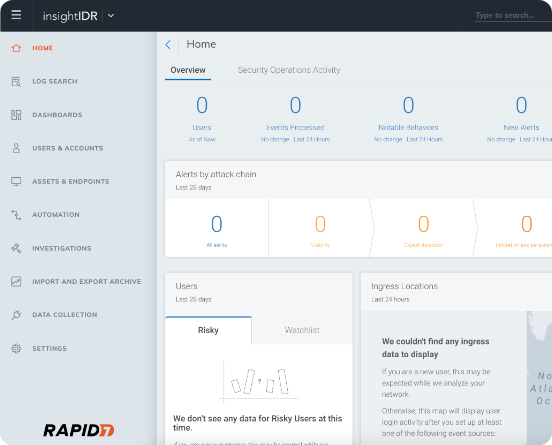Click 'Last 28 days' under Alerts by attack chain
The image size is (552, 445).
click(193, 188)
